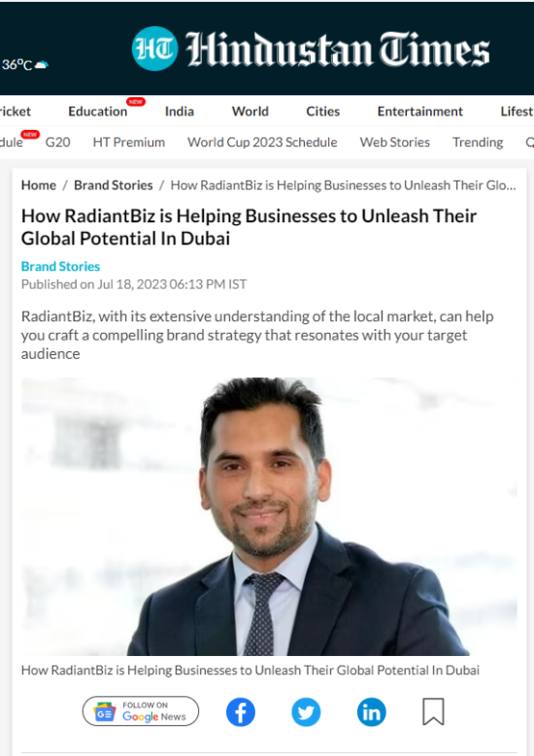Image resolution: width=534 pixels, height=756 pixels.
Task: View World Cup 2023 Schedule
Action: pyautogui.click(x=262, y=143)
